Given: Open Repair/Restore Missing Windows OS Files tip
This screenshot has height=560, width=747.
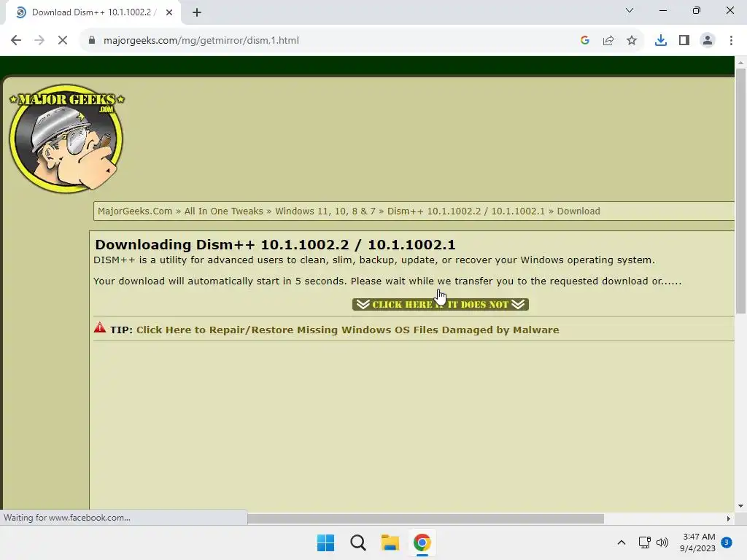Looking at the screenshot, I should (347, 330).
